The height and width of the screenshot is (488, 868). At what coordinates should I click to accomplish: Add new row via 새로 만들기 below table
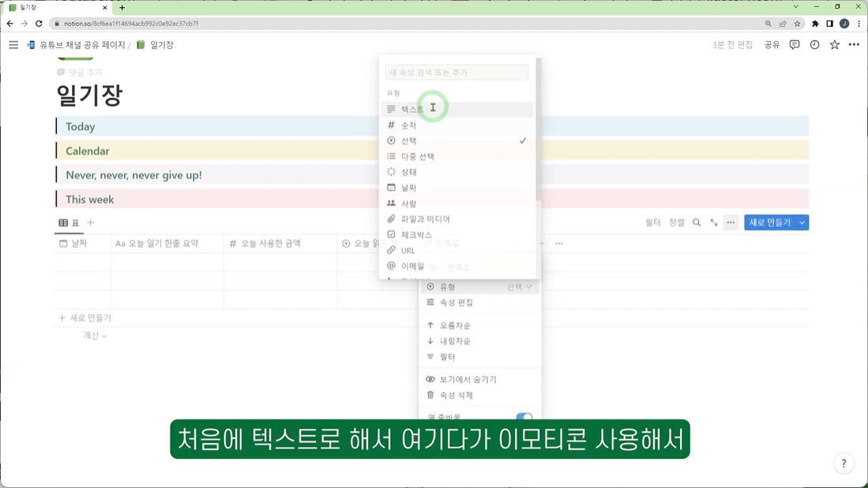click(85, 318)
